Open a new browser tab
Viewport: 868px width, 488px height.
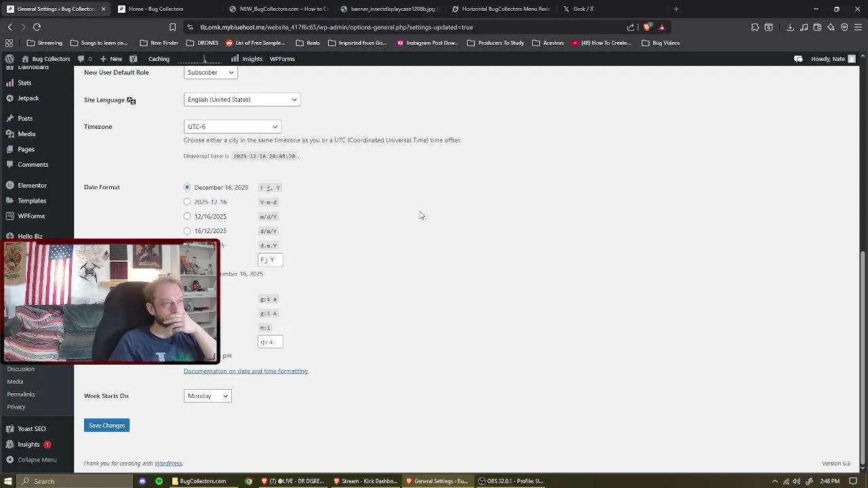pos(676,9)
